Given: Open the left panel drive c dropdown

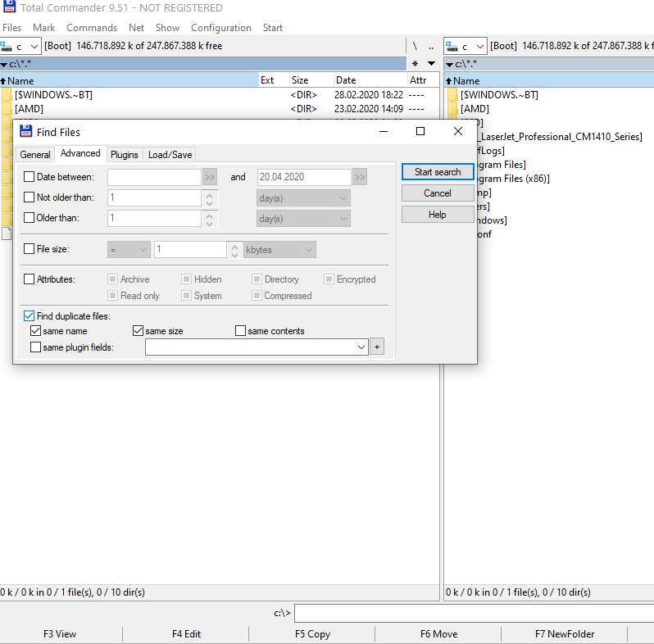Looking at the screenshot, I should tap(20, 46).
